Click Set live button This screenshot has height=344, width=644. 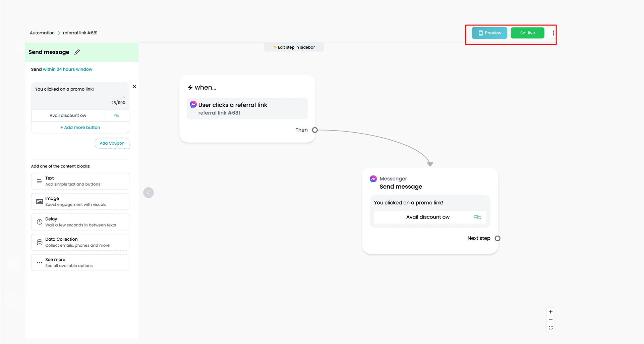pos(527,33)
